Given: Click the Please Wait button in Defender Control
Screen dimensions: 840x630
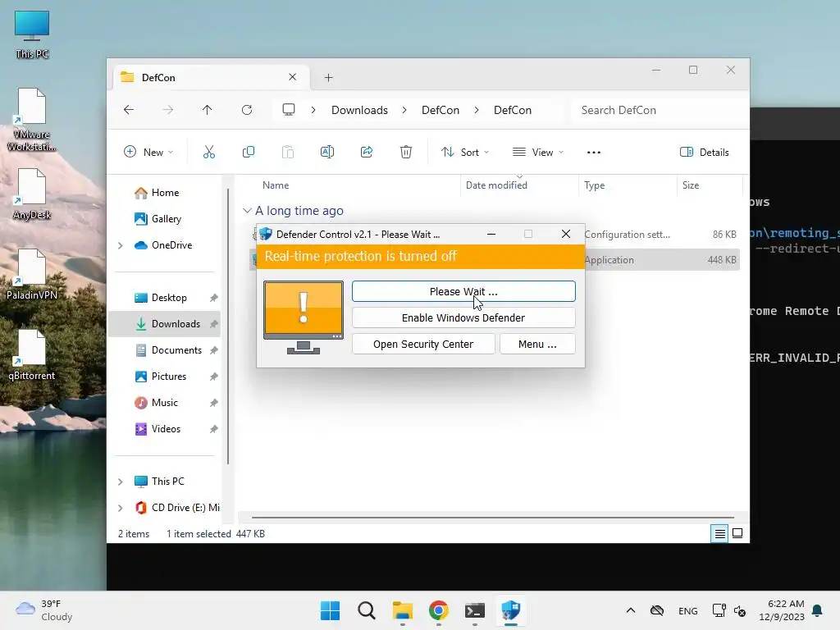Looking at the screenshot, I should (463, 291).
